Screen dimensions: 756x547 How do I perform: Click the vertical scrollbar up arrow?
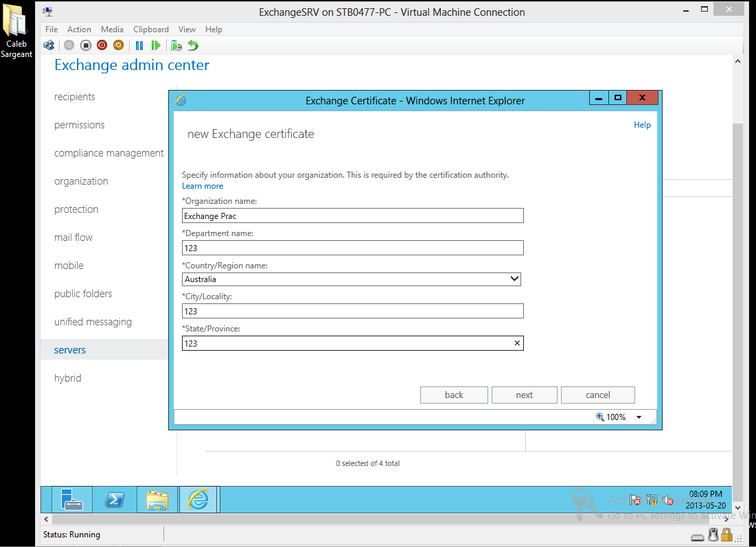tap(737, 61)
